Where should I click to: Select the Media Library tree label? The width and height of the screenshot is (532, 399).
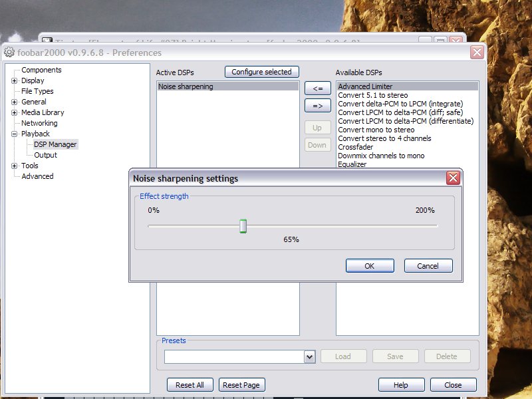point(43,112)
